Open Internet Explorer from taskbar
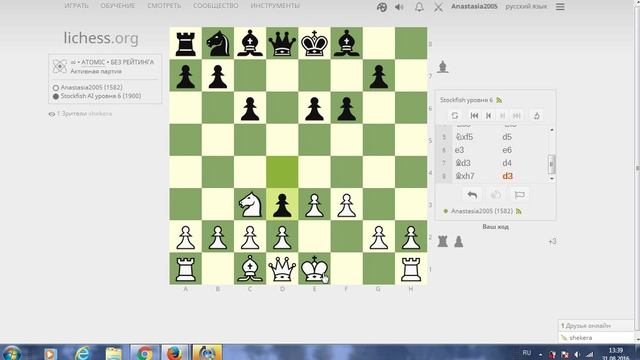The image size is (640, 360). click(x=82, y=353)
